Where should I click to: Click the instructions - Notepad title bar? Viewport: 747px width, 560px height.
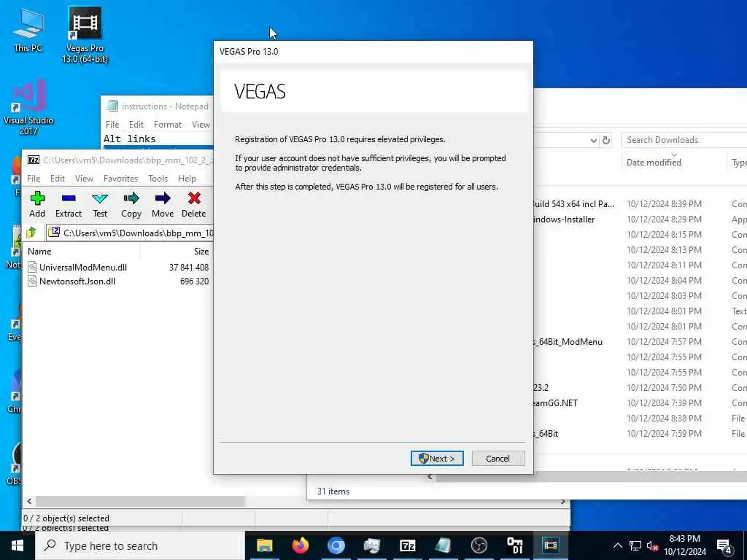click(158, 106)
